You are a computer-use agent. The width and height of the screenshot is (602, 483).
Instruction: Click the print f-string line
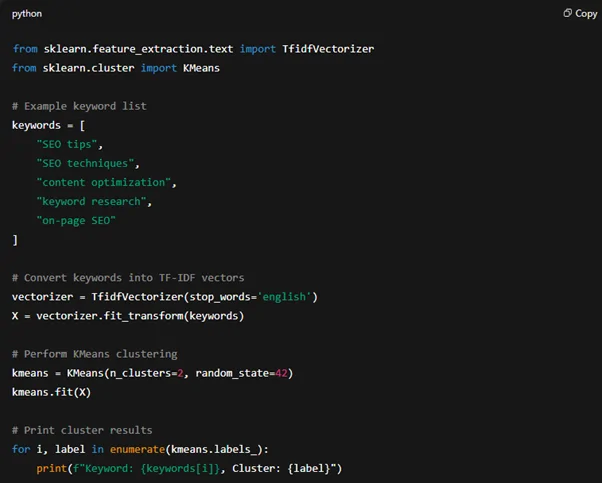pos(189,469)
